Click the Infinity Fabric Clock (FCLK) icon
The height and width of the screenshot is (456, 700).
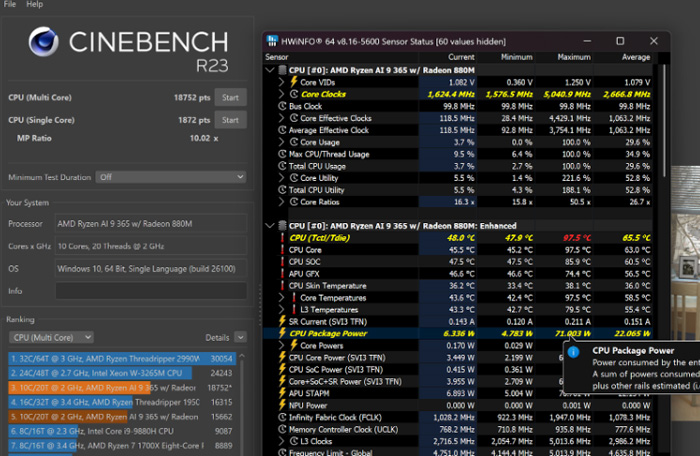point(282,417)
